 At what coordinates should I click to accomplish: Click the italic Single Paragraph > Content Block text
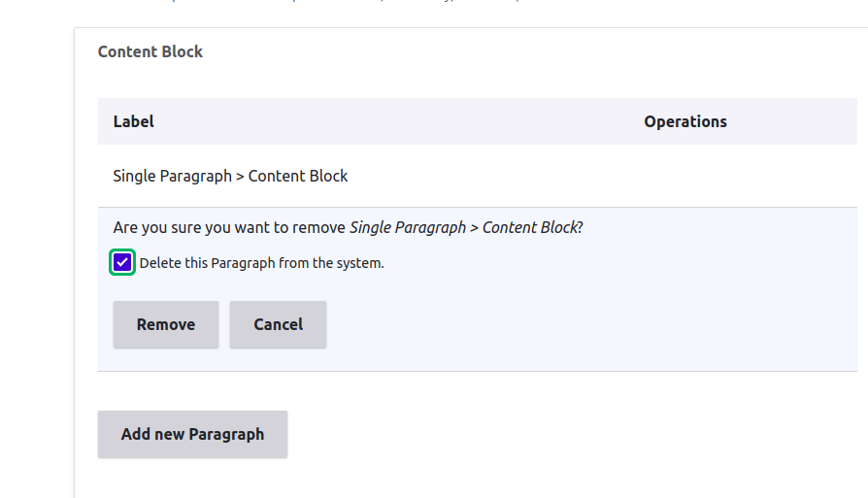[463, 227]
